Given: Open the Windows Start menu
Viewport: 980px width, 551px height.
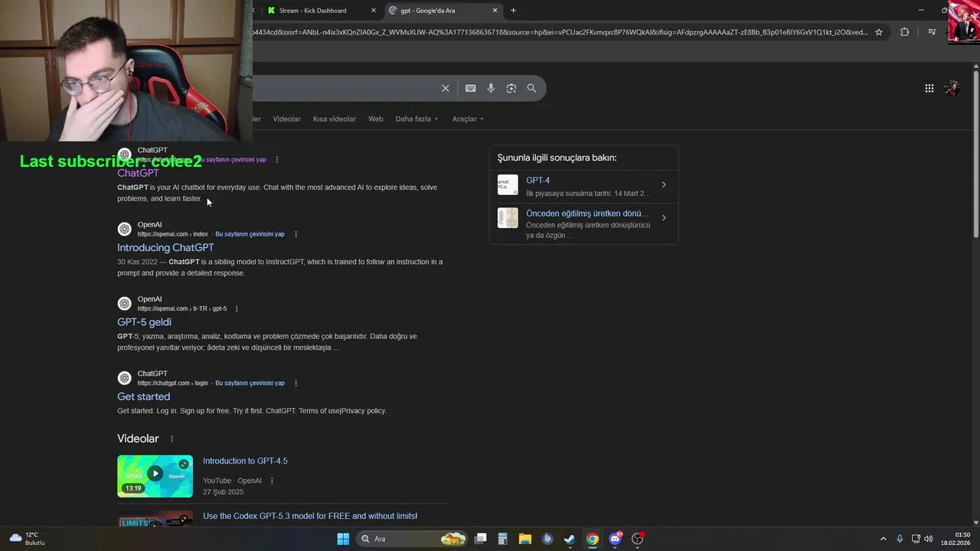Looking at the screenshot, I should click(x=343, y=539).
